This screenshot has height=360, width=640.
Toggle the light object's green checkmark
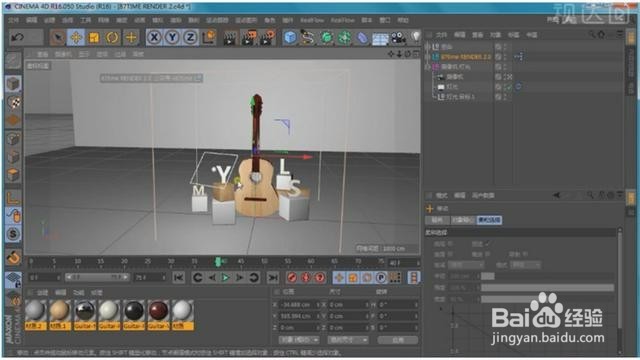pyautogui.click(x=508, y=87)
